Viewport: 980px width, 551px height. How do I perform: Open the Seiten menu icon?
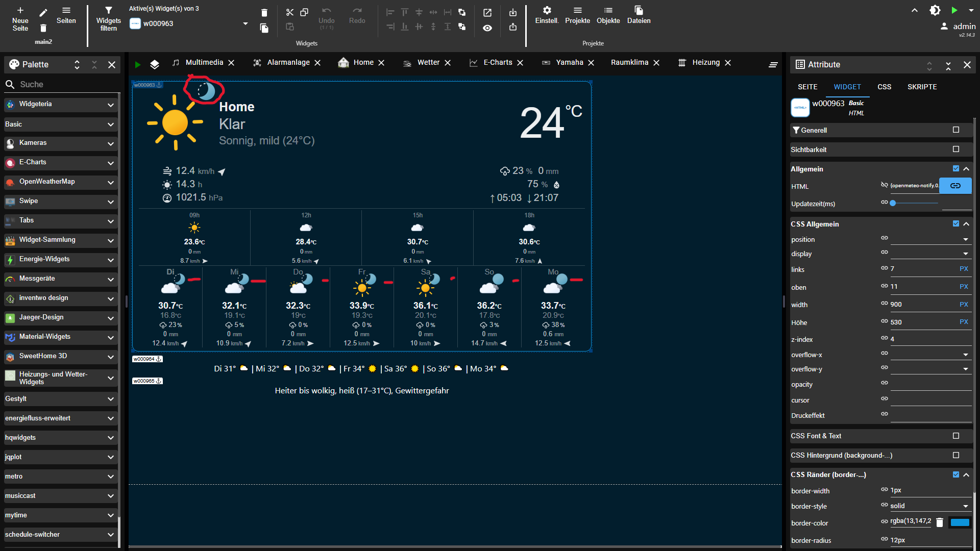pos(66,10)
